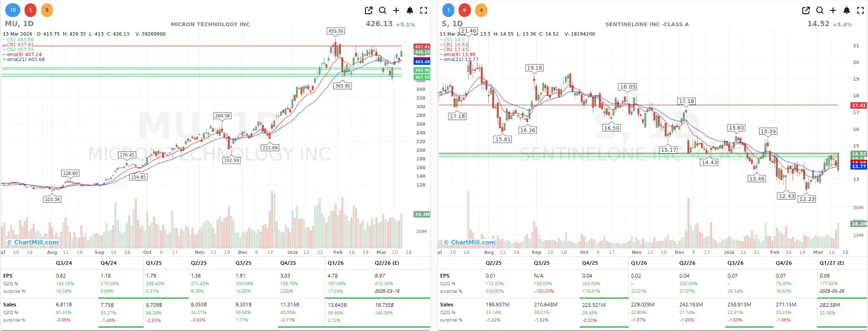Screen dimensions: 868x331
Task: Click red rating badge 6 on S chart
Action: [x=465, y=10]
